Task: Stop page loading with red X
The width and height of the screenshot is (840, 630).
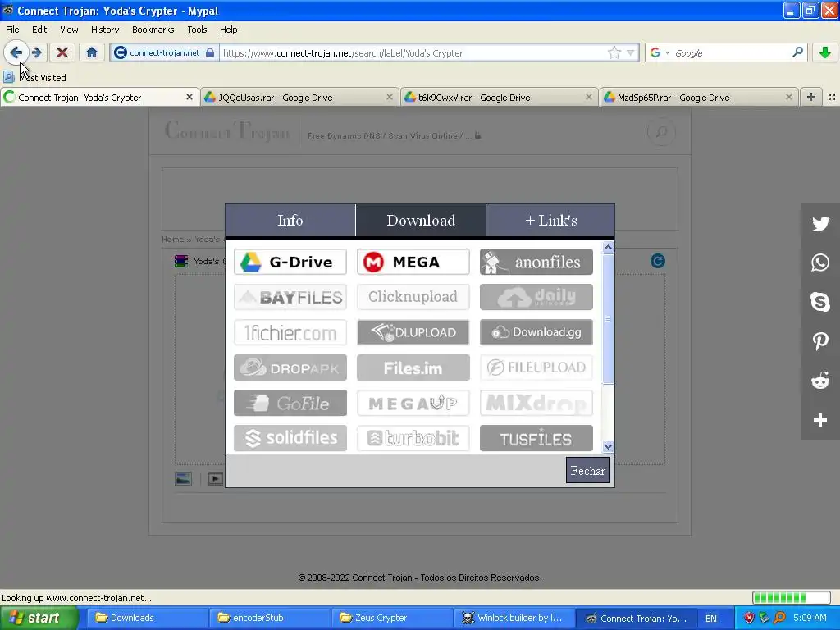Action: [x=62, y=52]
